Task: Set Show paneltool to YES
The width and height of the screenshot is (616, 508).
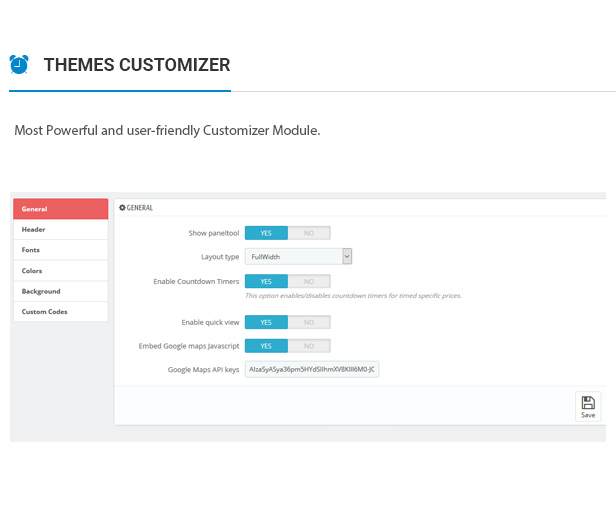Action: 266,233
